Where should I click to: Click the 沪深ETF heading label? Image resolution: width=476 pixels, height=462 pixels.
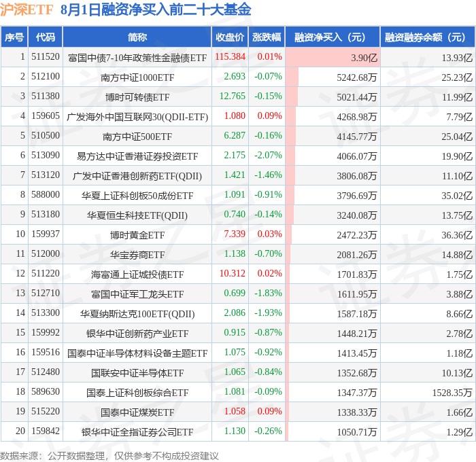27,10
